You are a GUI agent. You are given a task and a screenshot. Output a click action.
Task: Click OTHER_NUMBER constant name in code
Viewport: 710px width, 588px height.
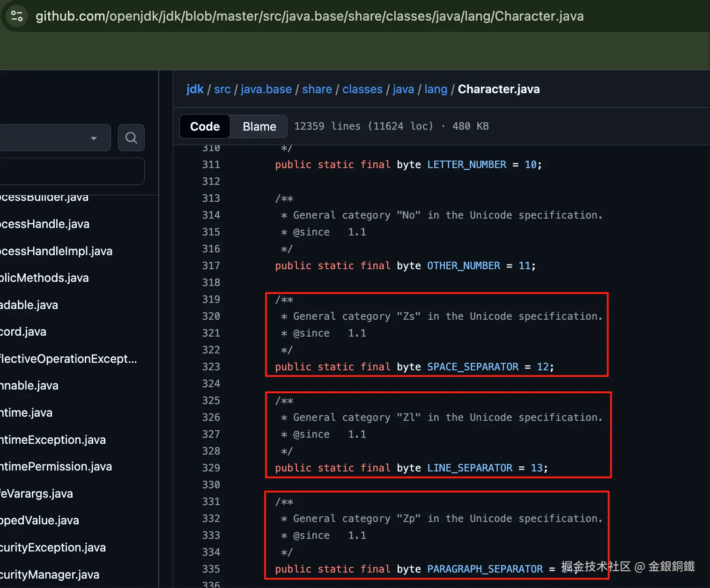coord(464,265)
